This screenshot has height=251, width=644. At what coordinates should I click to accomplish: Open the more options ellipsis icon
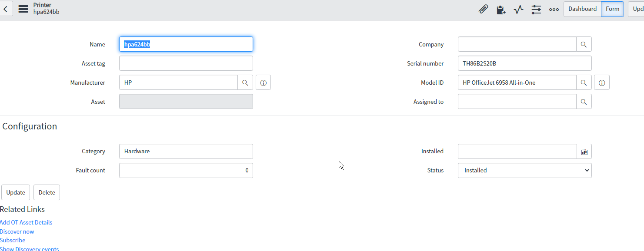554,9
